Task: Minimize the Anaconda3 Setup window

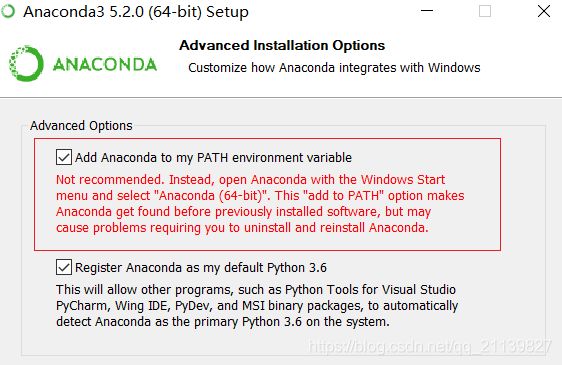Action: [427, 11]
